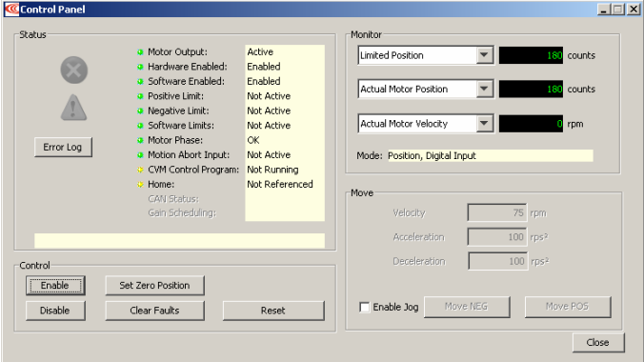
Task: Click the Move NEG button
Action: tap(467, 307)
